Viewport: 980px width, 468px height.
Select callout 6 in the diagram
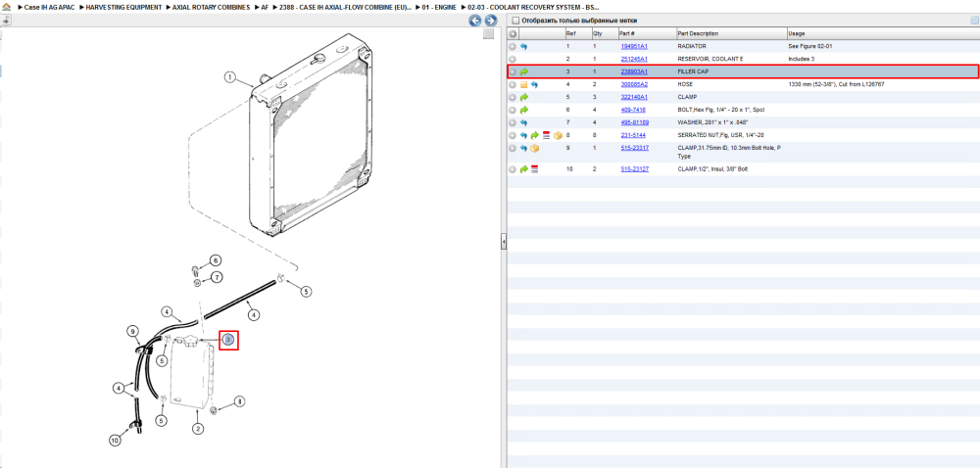pos(215,260)
